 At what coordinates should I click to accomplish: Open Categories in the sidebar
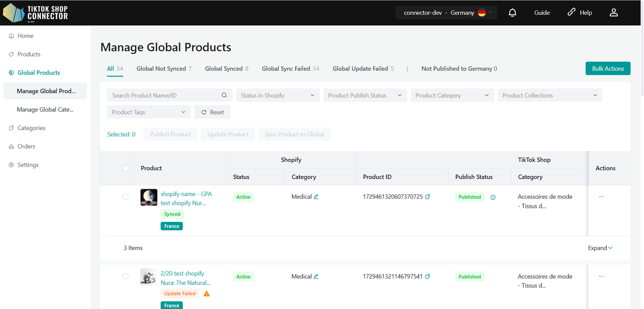(31, 128)
